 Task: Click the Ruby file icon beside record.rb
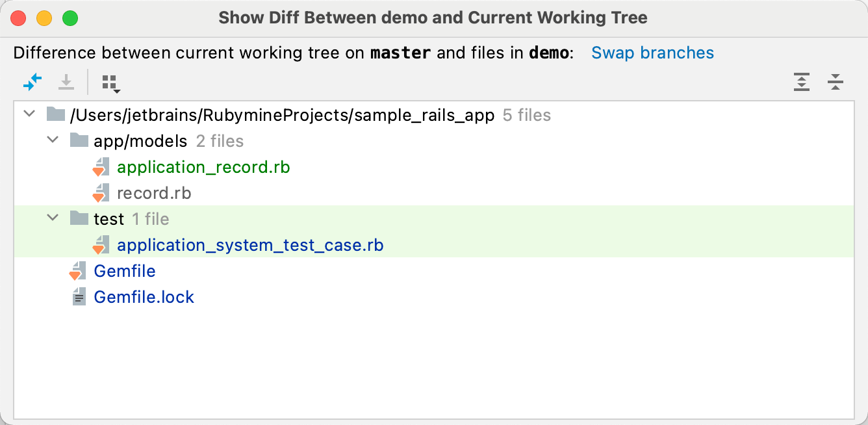pyautogui.click(x=101, y=193)
